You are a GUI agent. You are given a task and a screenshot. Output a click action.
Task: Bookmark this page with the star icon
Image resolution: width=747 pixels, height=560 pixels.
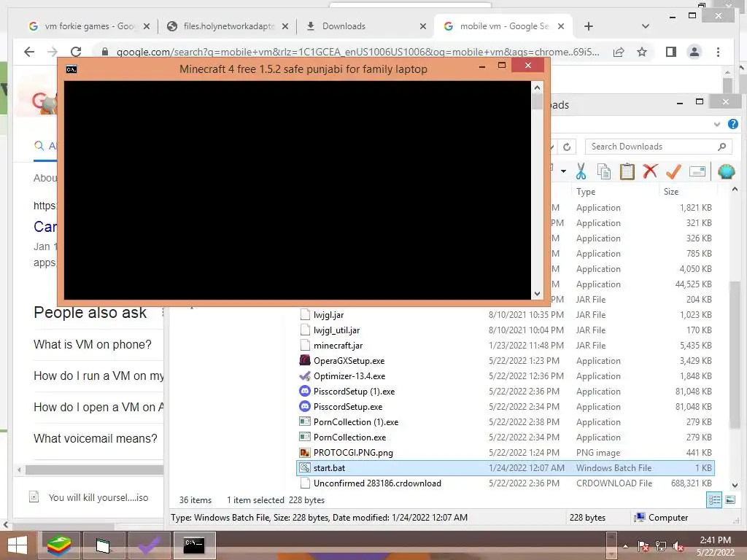pos(642,52)
